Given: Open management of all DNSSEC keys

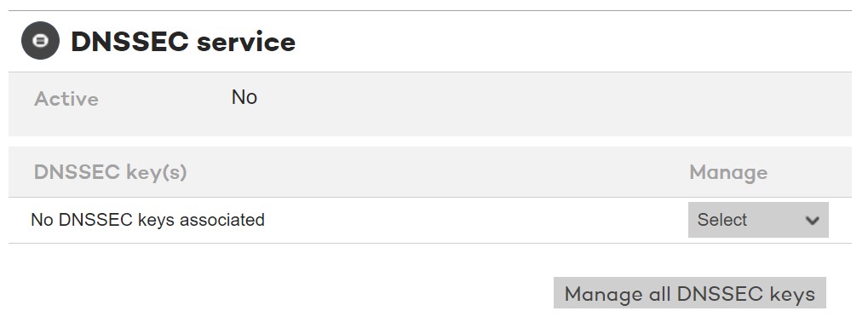Looking at the screenshot, I should [x=690, y=293].
